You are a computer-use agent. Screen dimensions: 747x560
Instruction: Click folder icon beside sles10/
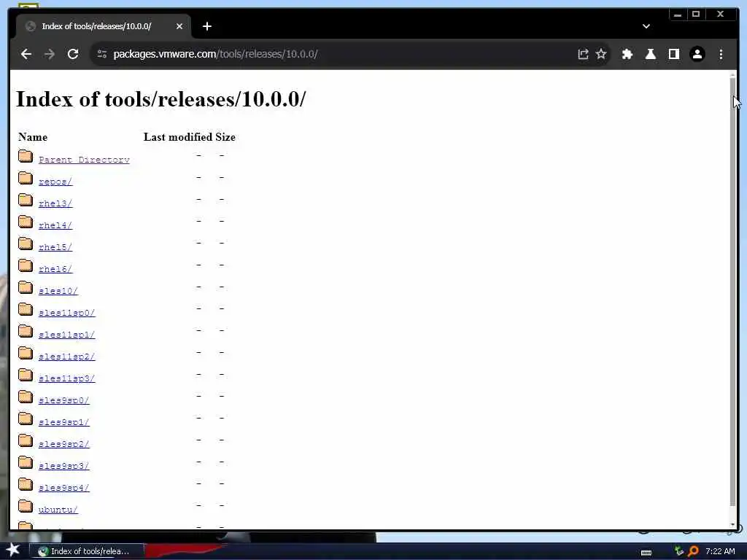pyautogui.click(x=26, y=287)
